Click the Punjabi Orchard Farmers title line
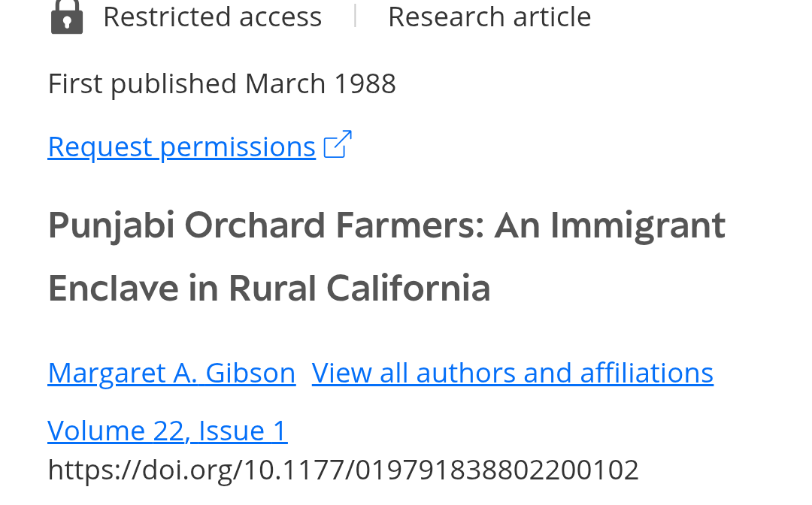 (386, 226)
